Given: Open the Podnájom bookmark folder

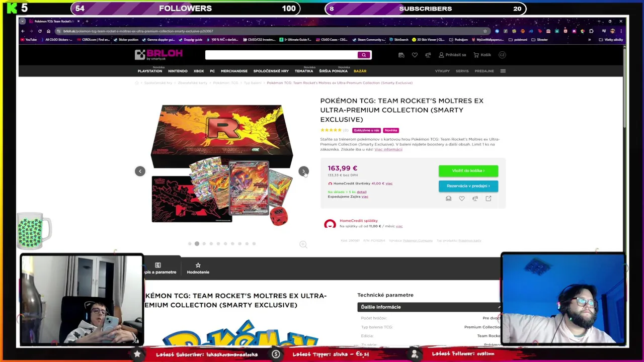Looking at the screenshot, I should coord(458,40).
